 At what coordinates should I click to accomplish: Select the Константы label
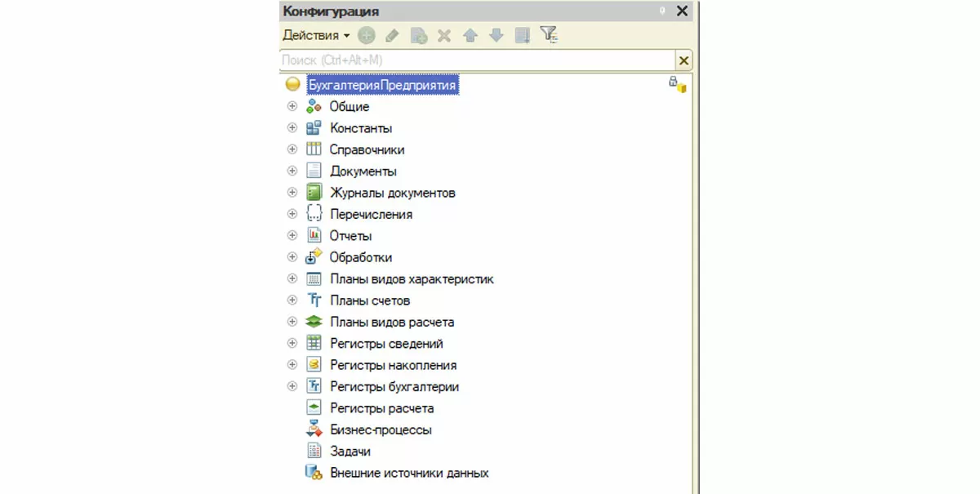361,128
